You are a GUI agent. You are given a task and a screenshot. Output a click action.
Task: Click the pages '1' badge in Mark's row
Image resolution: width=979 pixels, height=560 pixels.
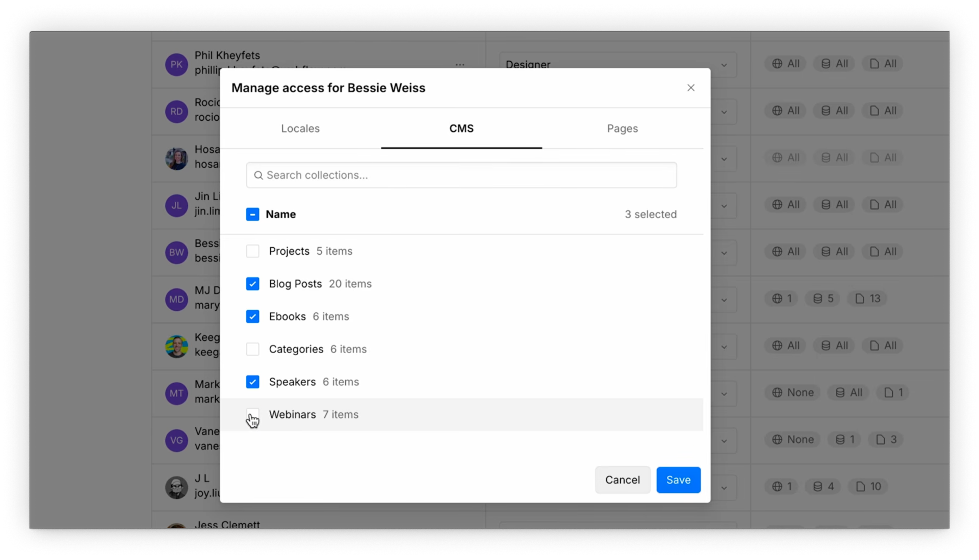pyautogui.click(x=893, y=392)
